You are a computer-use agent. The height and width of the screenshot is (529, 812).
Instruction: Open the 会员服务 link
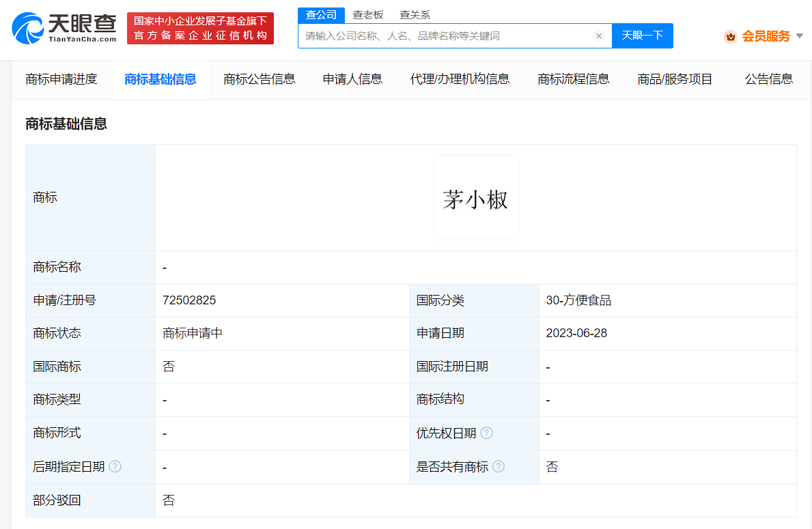[766, 36]
